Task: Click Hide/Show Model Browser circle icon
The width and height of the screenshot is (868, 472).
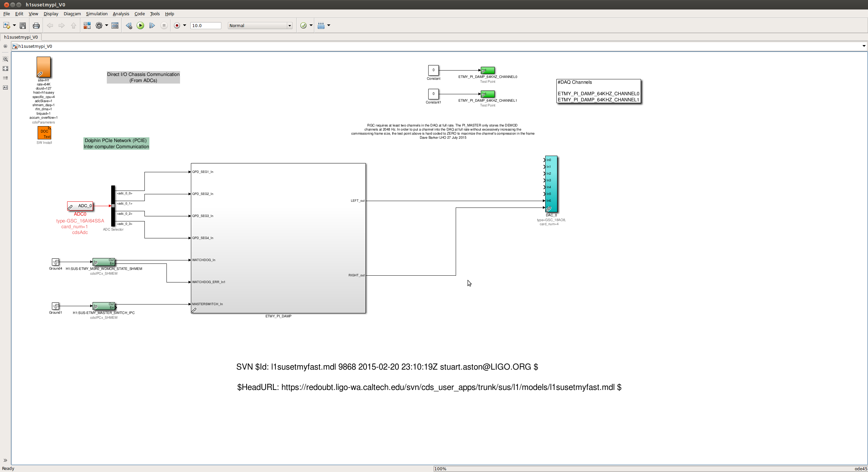Action: point(5,46)
